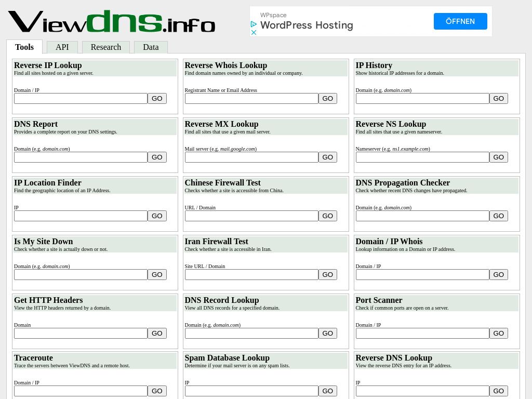
Task: Click the "Traceroute" heading
Action: 34,357
